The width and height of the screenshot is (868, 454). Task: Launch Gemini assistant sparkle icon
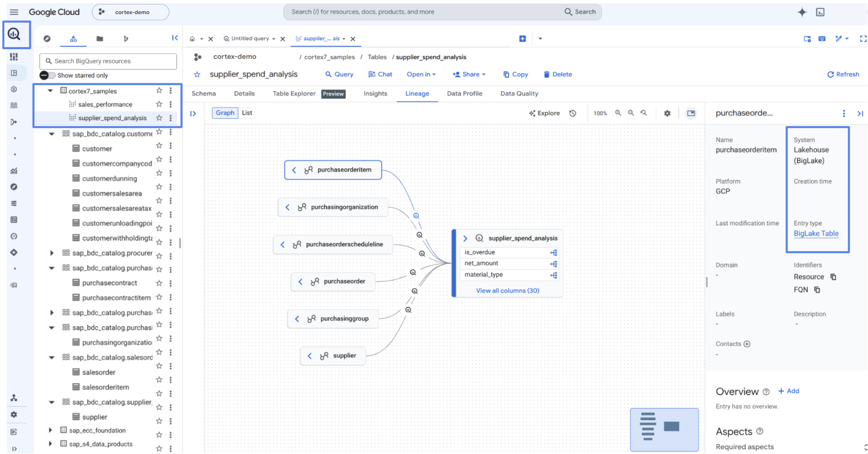coord(802,12)
